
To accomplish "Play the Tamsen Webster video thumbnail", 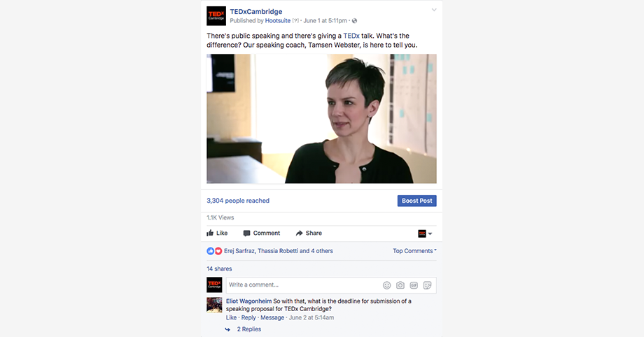I will pyautogui.click(x=321, y=119).
